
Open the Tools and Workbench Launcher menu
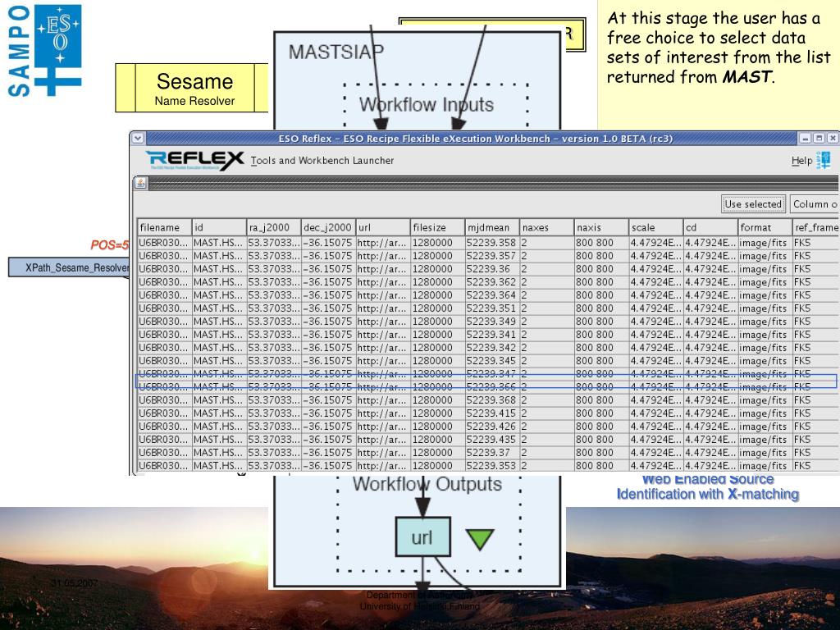[322, 160]
